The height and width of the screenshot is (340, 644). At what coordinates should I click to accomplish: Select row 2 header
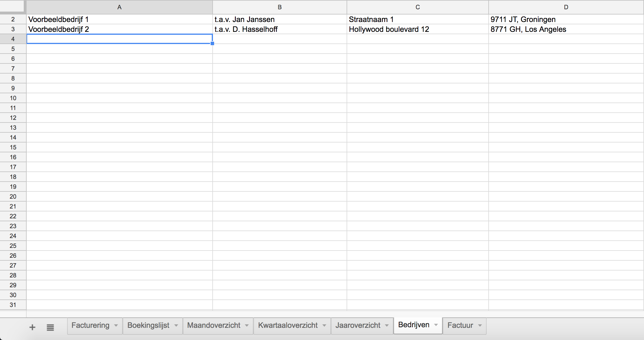coord(13,19)
